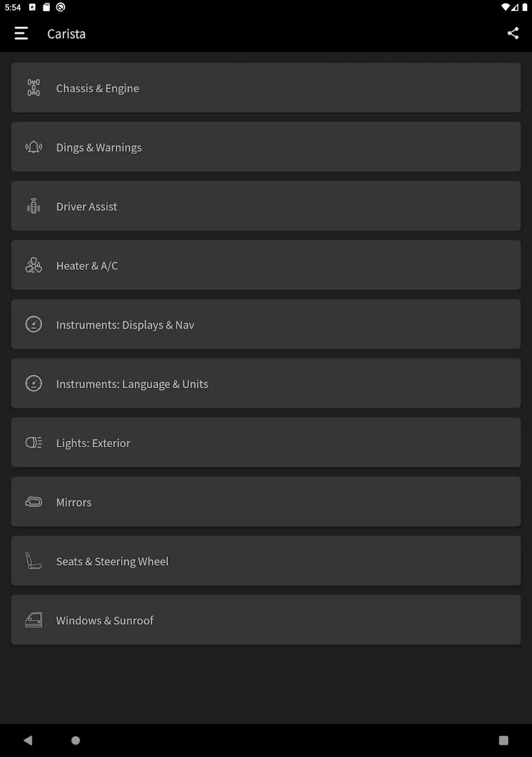The height and width of the screenshot is (757, 532).
Task: Click the seat icon
Action: (34, 561)
